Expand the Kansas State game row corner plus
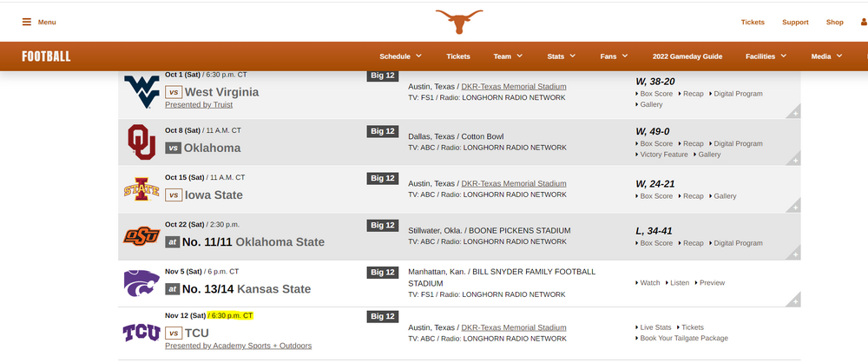 [x=794, y=300]
